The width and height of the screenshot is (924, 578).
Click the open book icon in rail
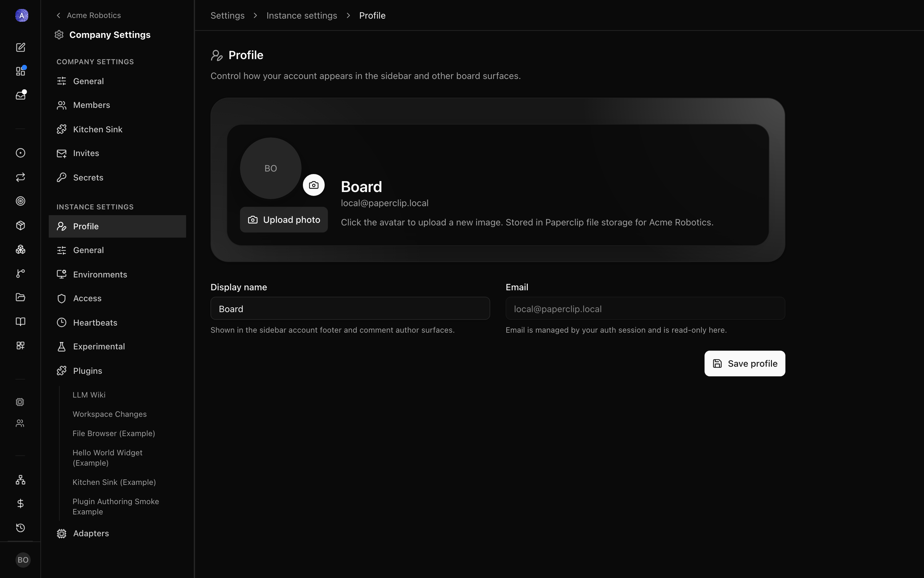[x=21, y=321]
